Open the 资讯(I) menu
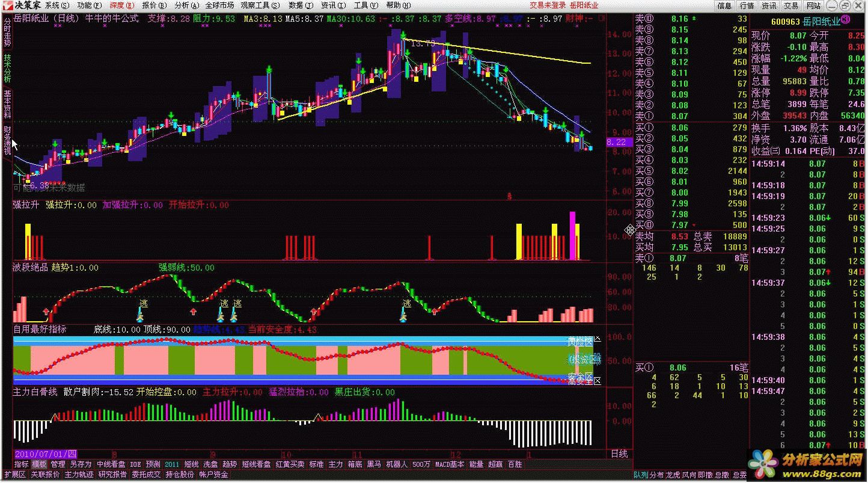This screenshot has width=868, height=483. click(332, 5)
